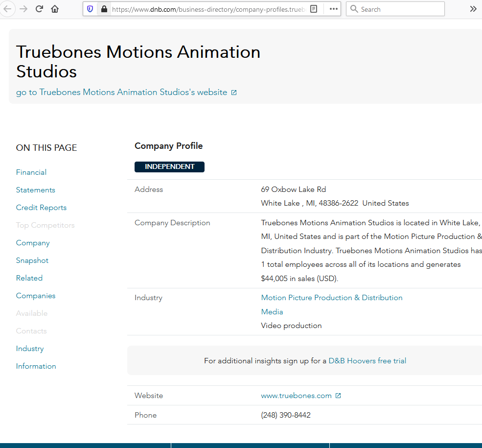Reload the current page
The width and height of the screenshot is (482, 448).
click(39, 9)
